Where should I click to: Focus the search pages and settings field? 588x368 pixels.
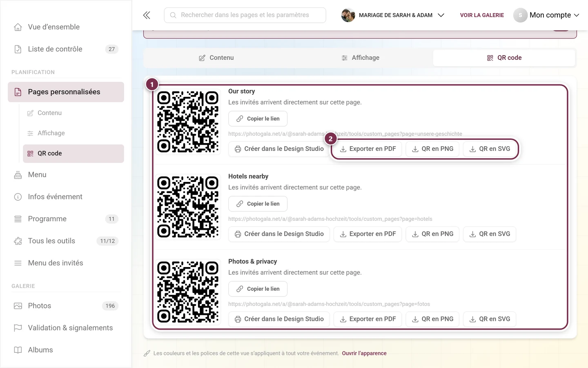[x=245, y=15]
